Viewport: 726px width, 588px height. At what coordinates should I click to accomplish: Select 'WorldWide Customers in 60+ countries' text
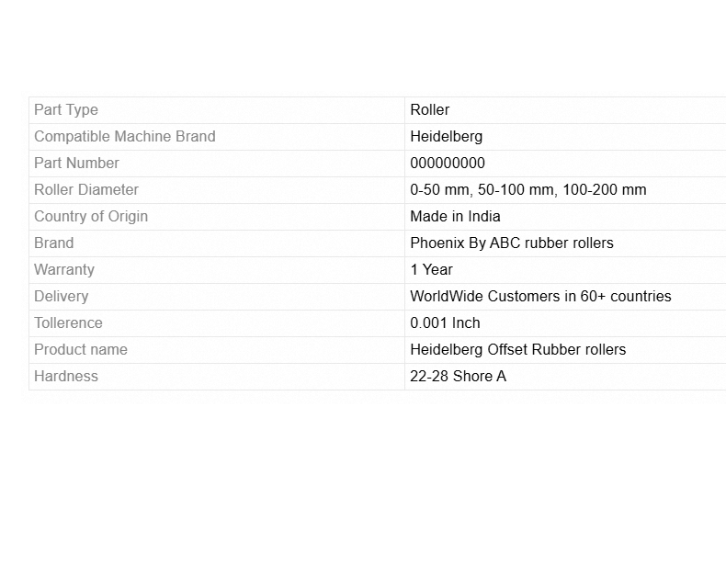(540, 297)
